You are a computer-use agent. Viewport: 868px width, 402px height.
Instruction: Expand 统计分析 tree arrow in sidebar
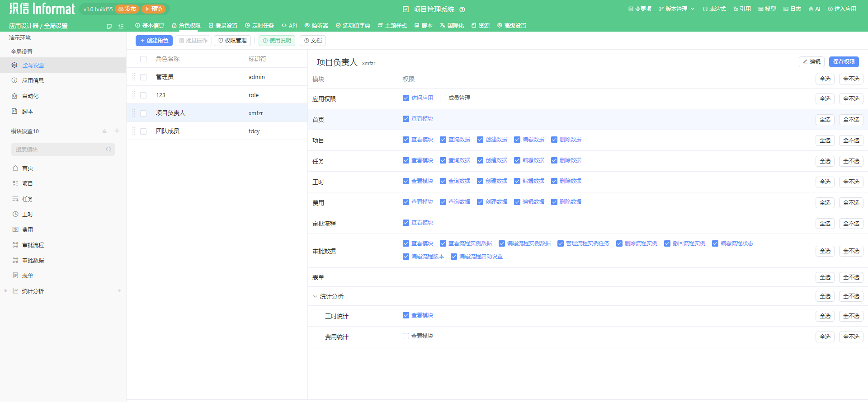coord(5,291)
